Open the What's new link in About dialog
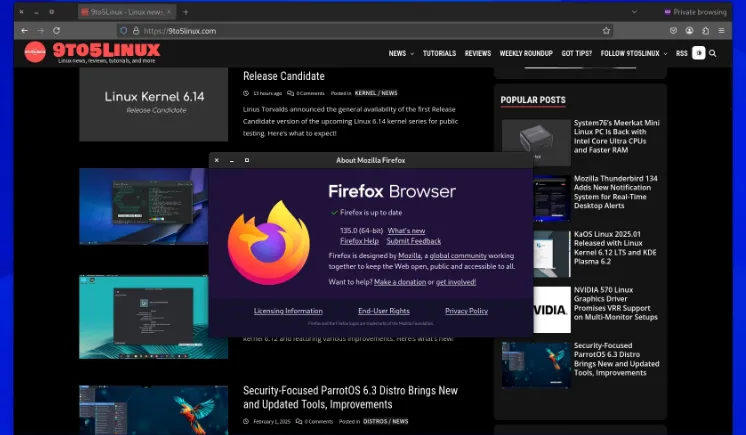Image resolution: width=746 pixels, height=435 pixels. (x=406, y=230)
